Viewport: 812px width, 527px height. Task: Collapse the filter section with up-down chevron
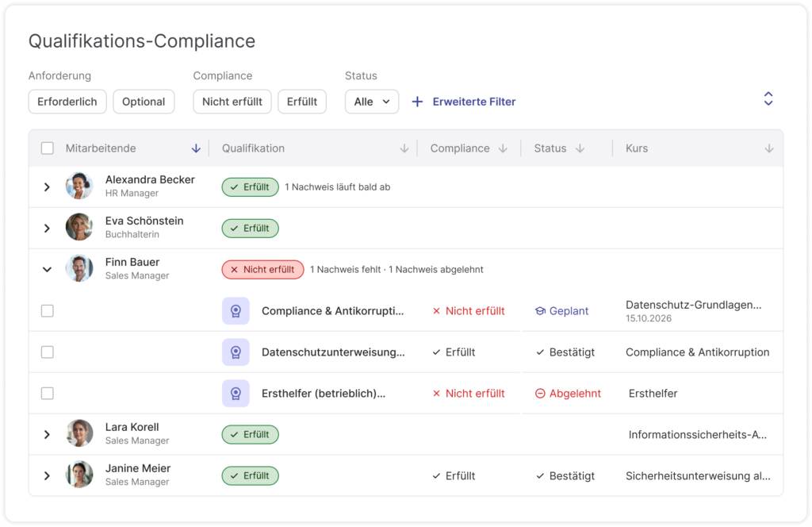click(768, 98)
